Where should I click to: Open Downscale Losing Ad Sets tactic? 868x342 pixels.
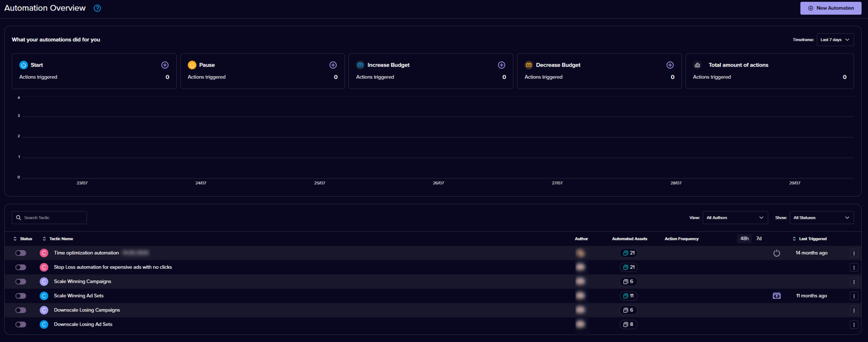pyautogui.click(x=83, y=324)
